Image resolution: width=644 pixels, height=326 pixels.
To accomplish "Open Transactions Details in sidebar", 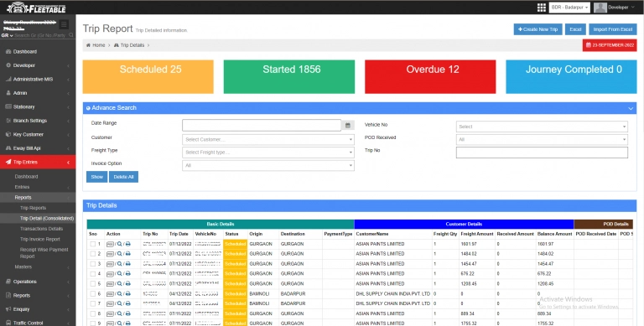I will 41,229.
